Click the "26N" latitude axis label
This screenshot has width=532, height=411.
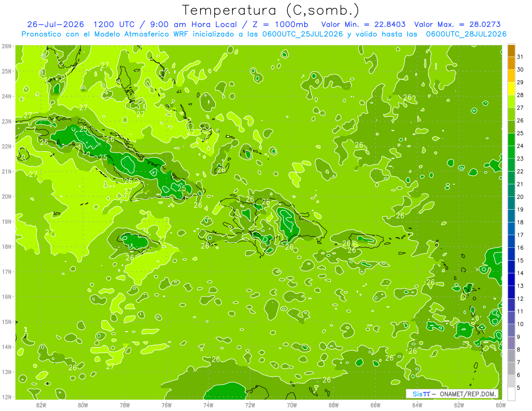coord(7,46)
